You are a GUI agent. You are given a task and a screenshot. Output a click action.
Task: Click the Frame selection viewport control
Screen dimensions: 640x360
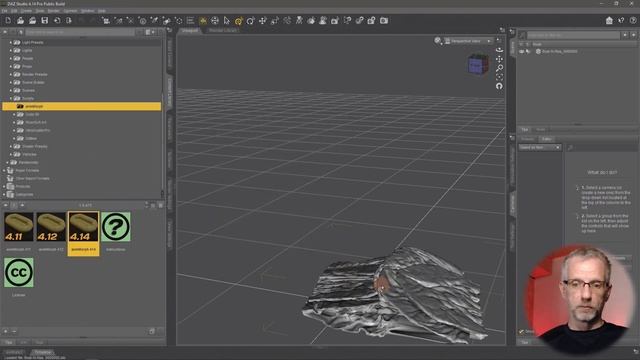click(x=499, y=77)
